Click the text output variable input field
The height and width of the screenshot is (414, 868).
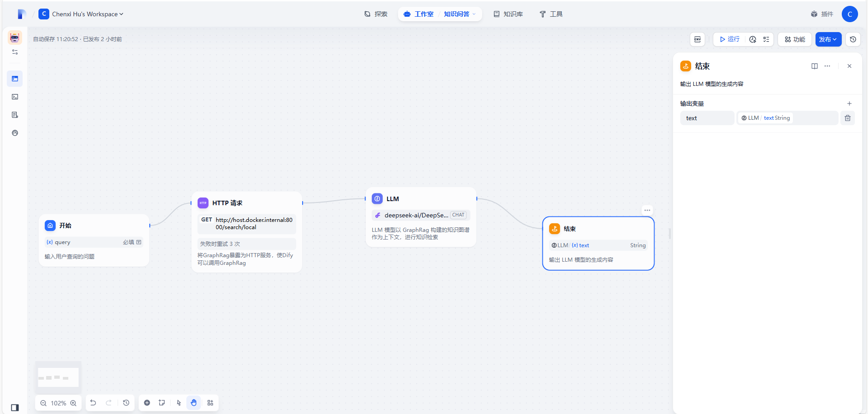(707, 118)
